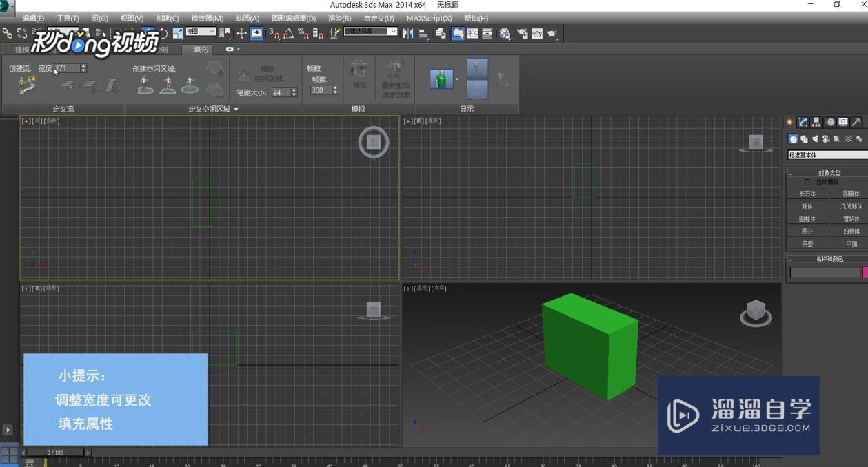Expand the 定义空闲区域 section chevron
868x467 pixels.
click(x=235, y=109)
